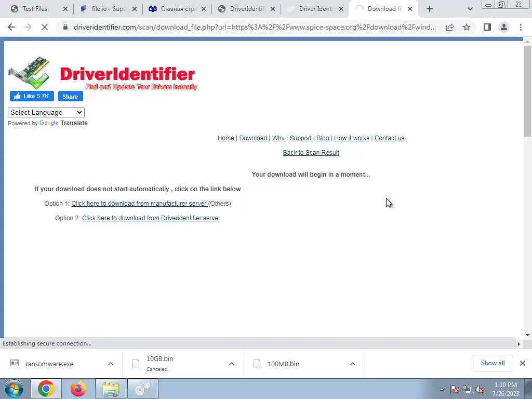The width and height of the screenshot is (532, 399).
Task: Click Chrome icon in taskbar
Action: click(46, 389)
